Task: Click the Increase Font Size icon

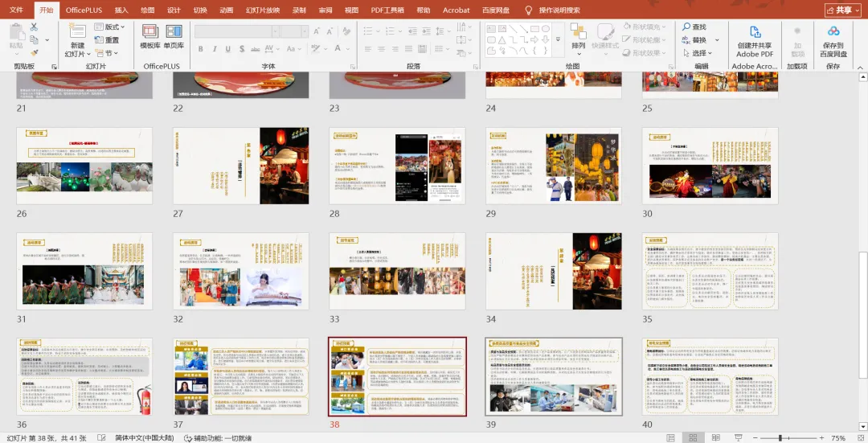Action: point(316,31)
